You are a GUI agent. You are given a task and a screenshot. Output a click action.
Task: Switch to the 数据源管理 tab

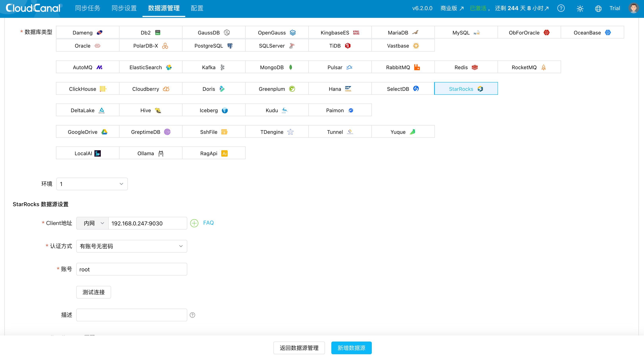click(164, 8)
